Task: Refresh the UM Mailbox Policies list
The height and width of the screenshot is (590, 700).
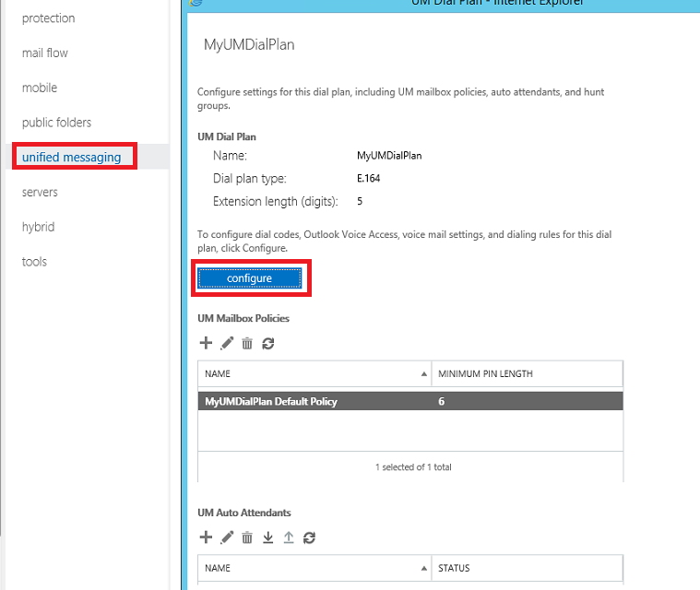Action: pos(268,344)
